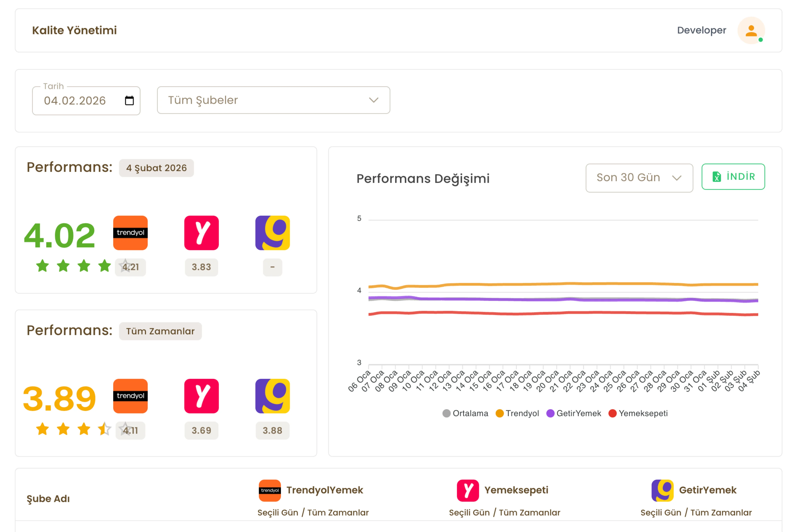Viewport: 799px width, 532px height.
Task: Click the Developer user avatar icon
Action: (x=751, y=30)
